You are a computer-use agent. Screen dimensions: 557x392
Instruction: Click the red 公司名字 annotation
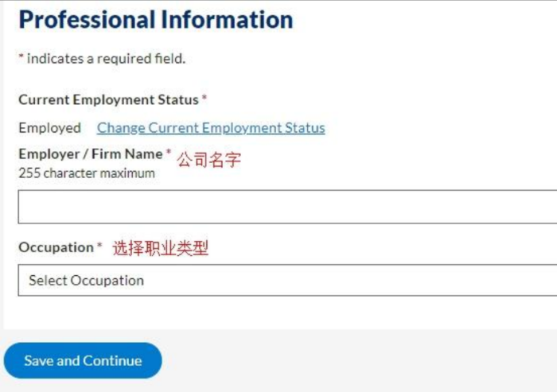point(208,160)
